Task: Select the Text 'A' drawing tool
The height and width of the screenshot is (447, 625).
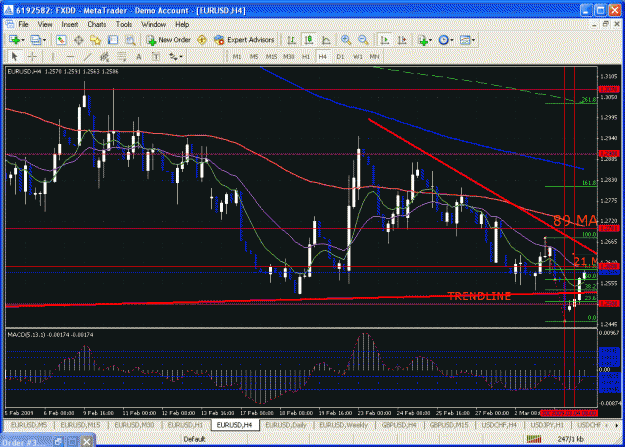Action: (x=139, y=57)
